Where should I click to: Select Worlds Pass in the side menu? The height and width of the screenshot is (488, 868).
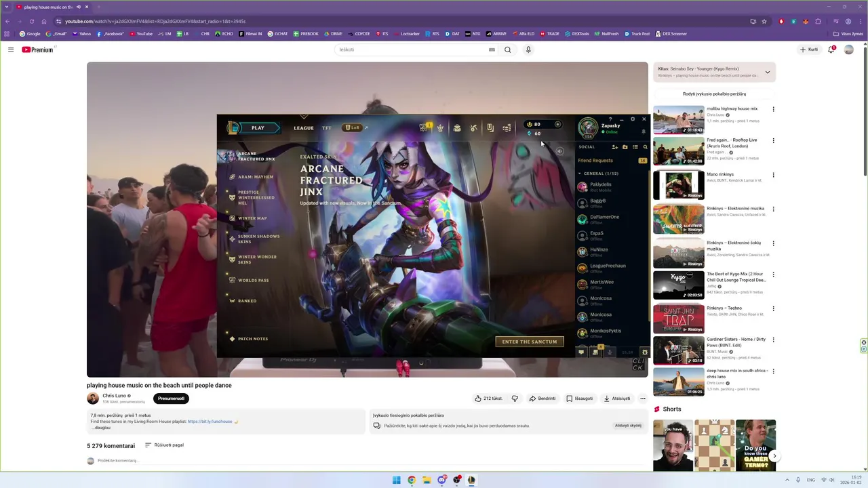pyautogui.click(x=253, y=281)
